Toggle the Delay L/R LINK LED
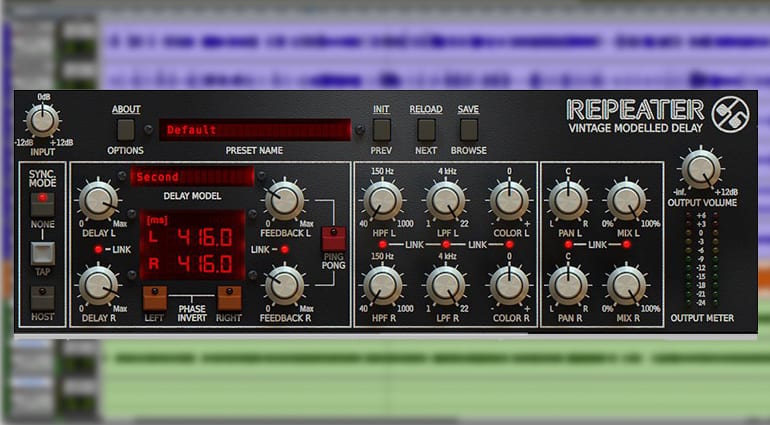The image size is (770, 425). coord(98,250)
